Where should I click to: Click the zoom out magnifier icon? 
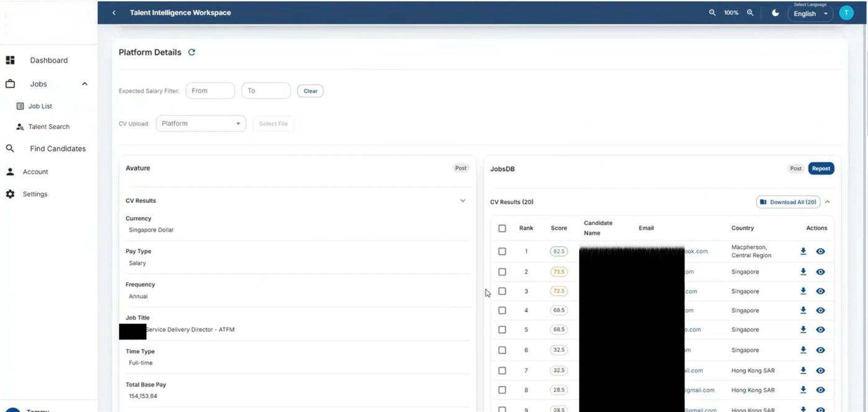(x=712, y=12)
